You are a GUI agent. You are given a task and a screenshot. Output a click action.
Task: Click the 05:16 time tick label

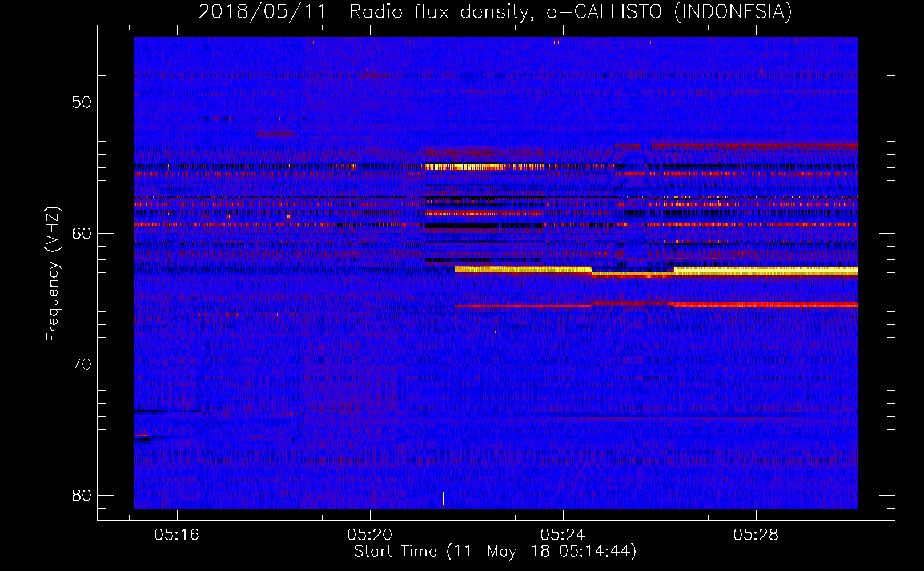pos(176,535)
